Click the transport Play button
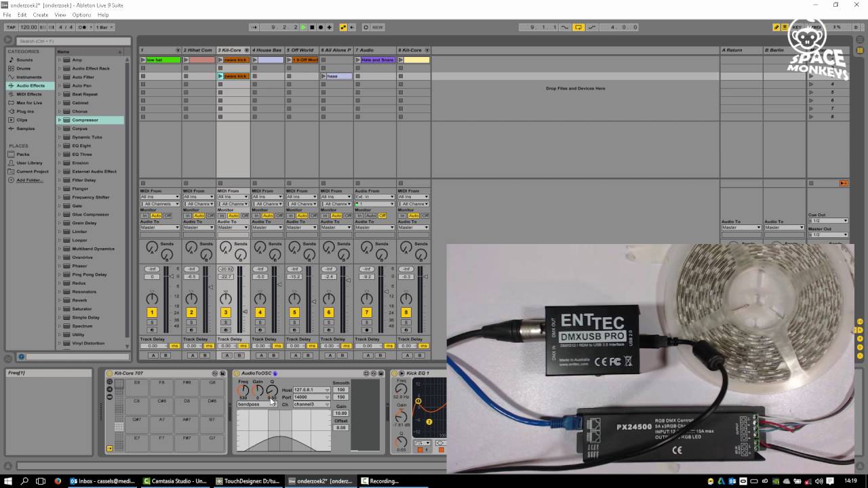Image resolution: width=868 pixels, height=488 pixels. point(304,27)
